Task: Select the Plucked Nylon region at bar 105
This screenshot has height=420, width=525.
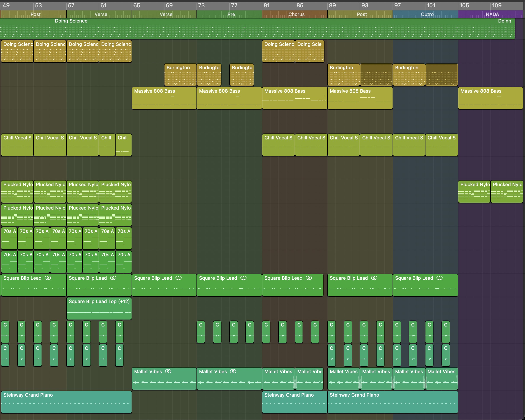Action: [x=474, y=191]
